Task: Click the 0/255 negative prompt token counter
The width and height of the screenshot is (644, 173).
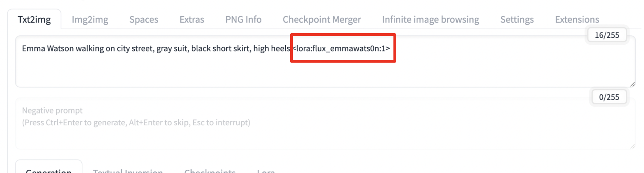Action: (609, 97)
